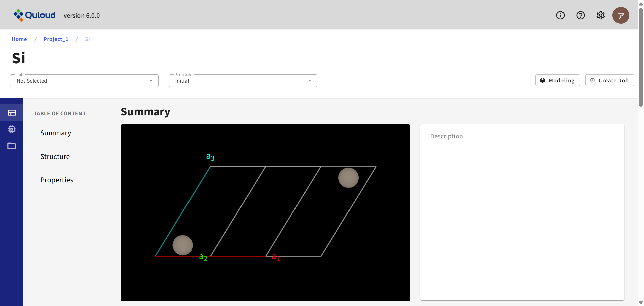Open Project_1 breadcrumb link
The image size is (644, 306).
(x=56, y=39)
